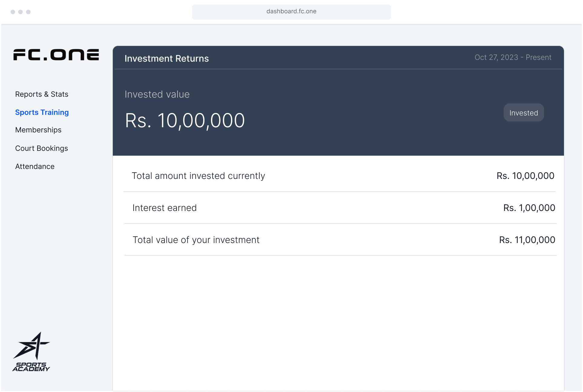
Task: Select Sports Training in sidebar
Action: [x=42, y=112]
